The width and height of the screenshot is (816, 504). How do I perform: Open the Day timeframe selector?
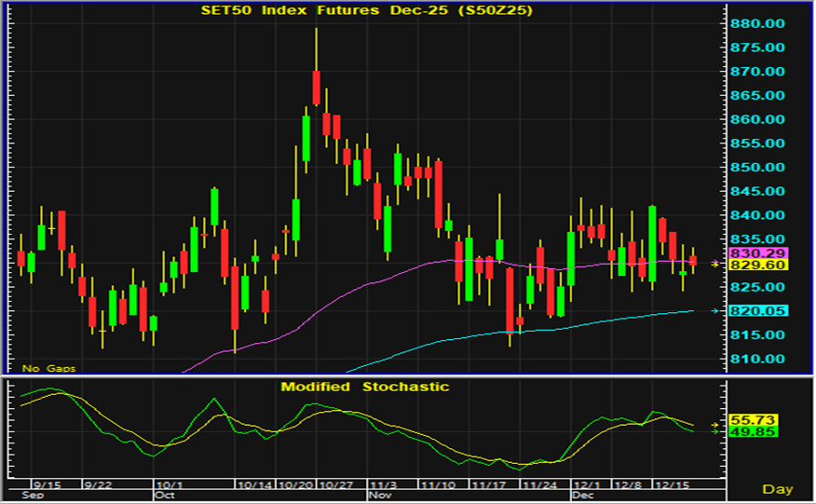click(778, 488)
